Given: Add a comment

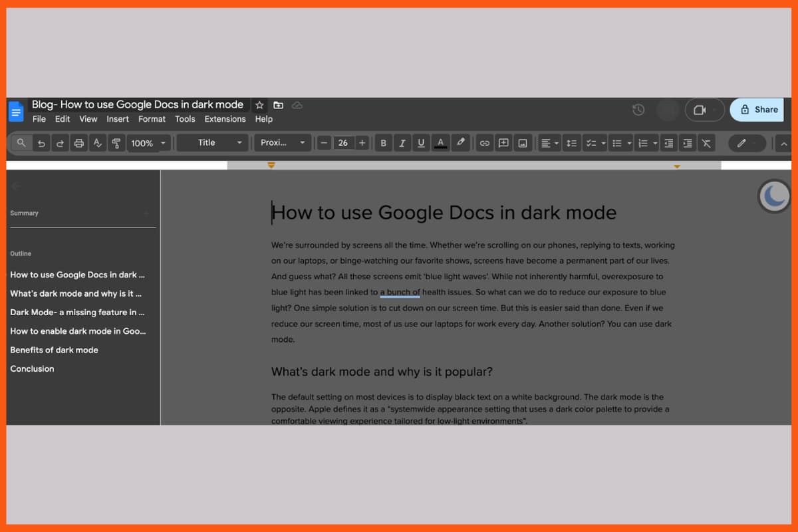Looking at the screenshot, I should (x=503, y=143).
